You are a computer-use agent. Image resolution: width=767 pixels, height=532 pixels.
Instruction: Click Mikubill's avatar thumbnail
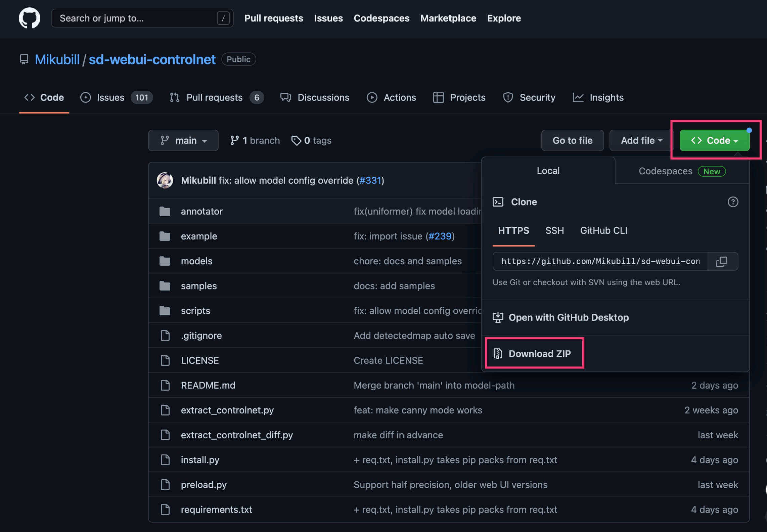pos(165,180)
